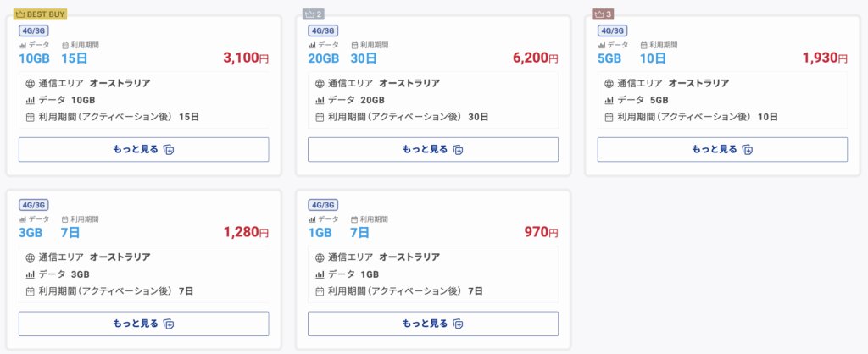Click the 970円 price on 1GB plan

click(x=541, y=232)
